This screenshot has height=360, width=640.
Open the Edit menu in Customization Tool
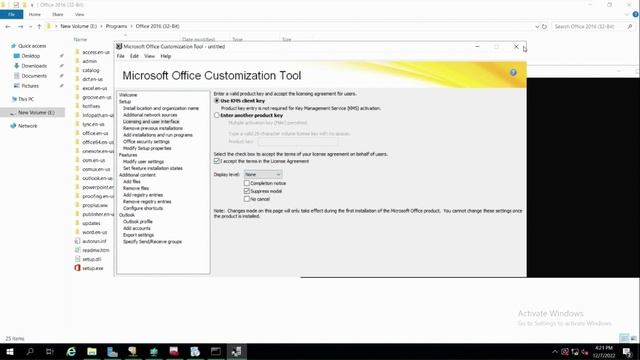pyautogui.click(x=134, y=56)
